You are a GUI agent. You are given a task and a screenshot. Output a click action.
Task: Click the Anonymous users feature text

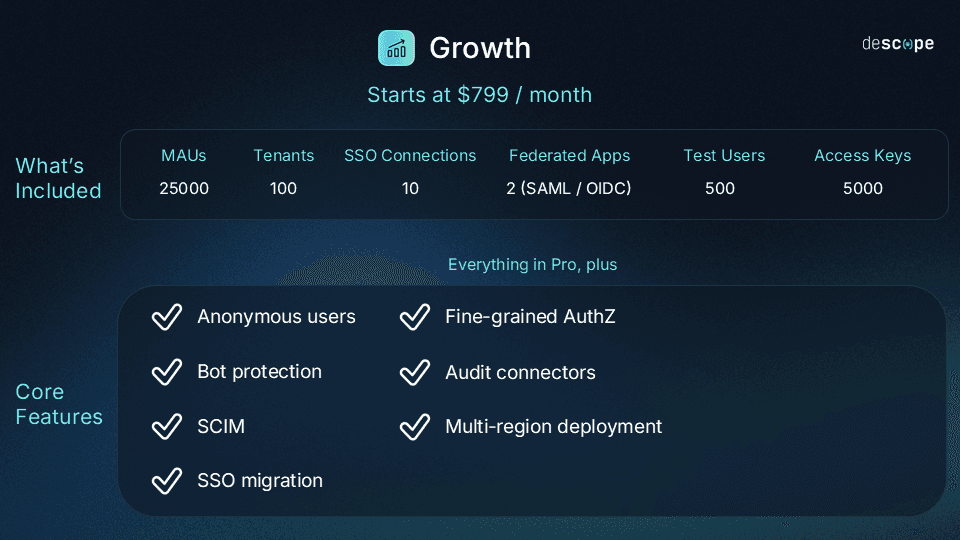point(276,317)
